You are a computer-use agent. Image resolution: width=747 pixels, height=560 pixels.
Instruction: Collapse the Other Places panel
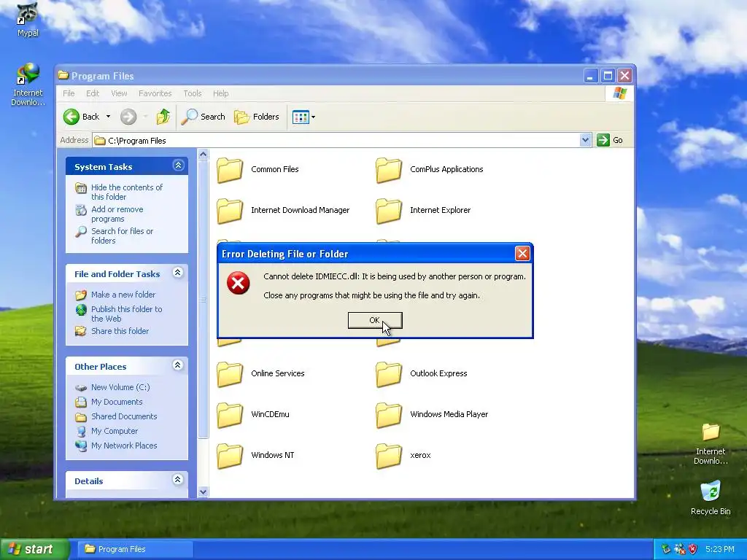(178, 365)
